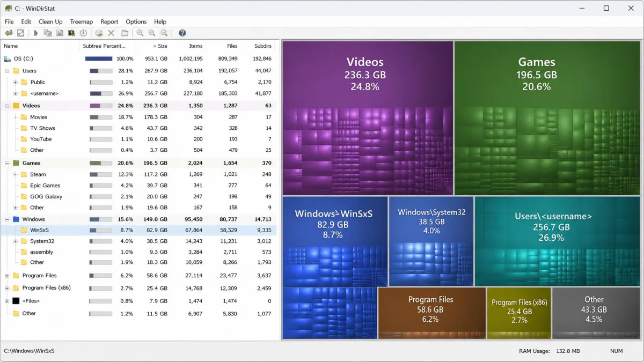Open the Options menu
Screen dimensions: 644x362
pyautogui.click(x=136, y=21)
